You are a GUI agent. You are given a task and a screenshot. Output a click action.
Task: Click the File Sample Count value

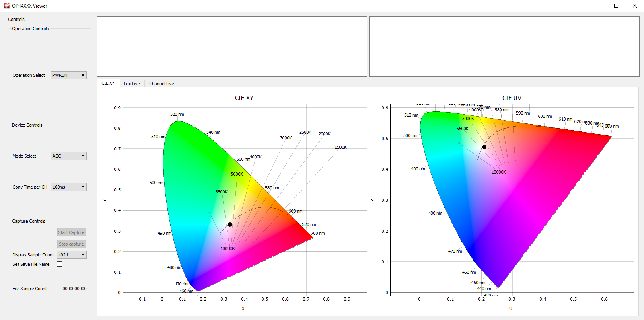tap(74, 289)
